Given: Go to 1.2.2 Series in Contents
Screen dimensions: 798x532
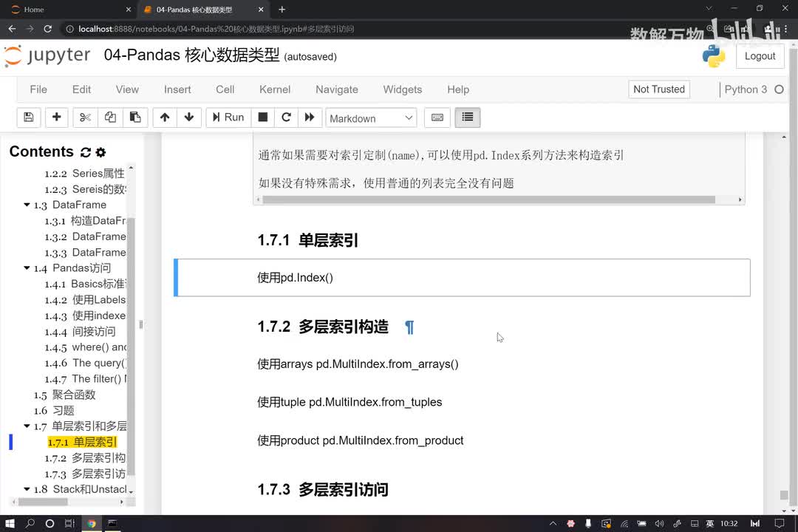Looking at the screenshot, I should pos(84,174).
